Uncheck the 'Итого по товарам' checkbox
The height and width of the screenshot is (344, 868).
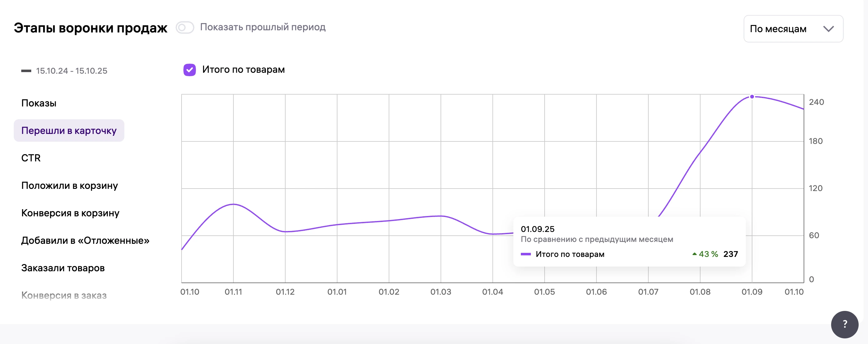point(189,70)
